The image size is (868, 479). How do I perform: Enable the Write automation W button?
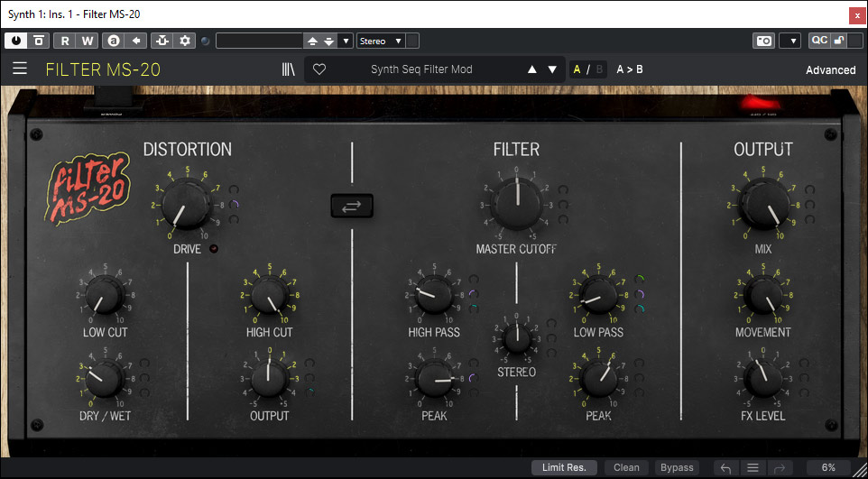point(88,41)
